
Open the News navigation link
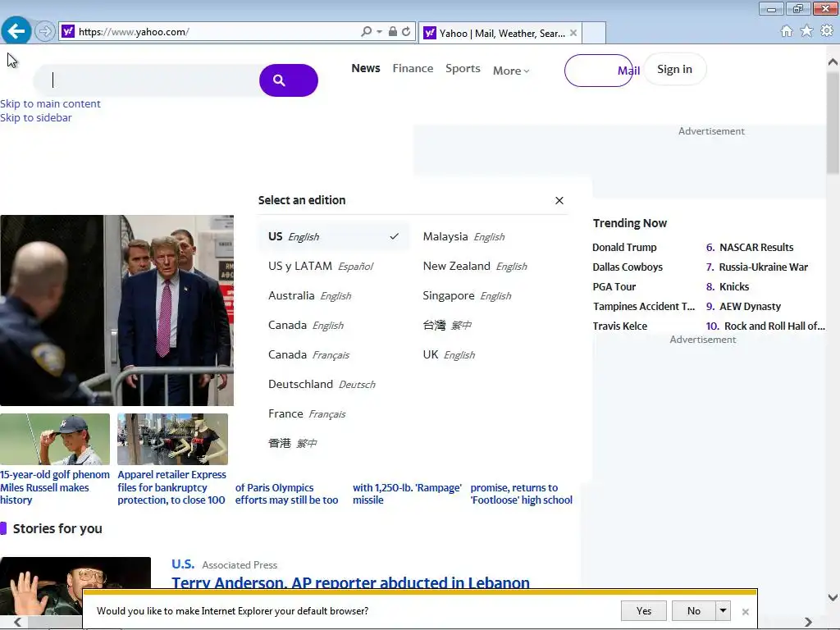point(366,69)
